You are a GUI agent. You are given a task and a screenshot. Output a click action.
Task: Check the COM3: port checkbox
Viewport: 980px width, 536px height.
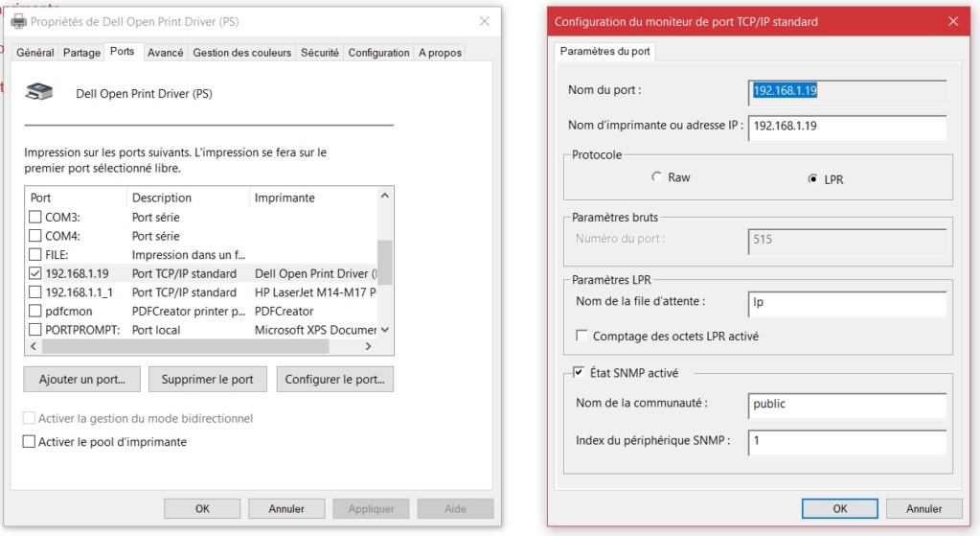click(x=35, y=217)
